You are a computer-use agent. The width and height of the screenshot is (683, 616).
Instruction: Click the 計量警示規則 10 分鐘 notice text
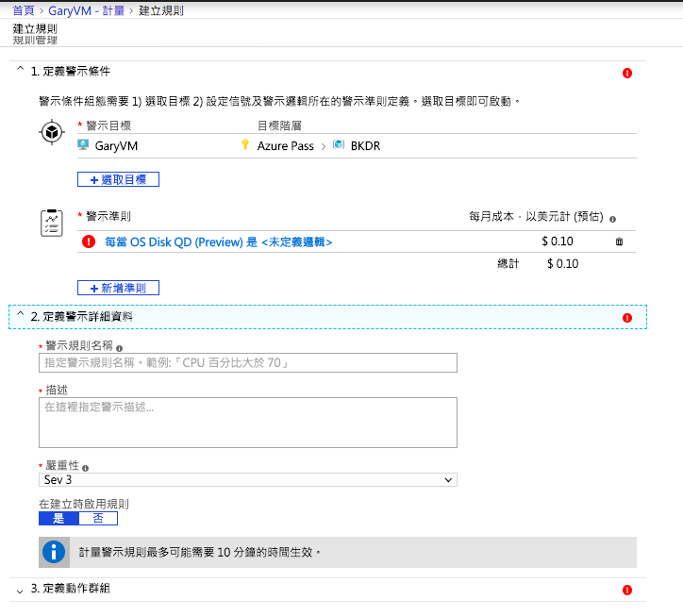(x=199, y=552)
